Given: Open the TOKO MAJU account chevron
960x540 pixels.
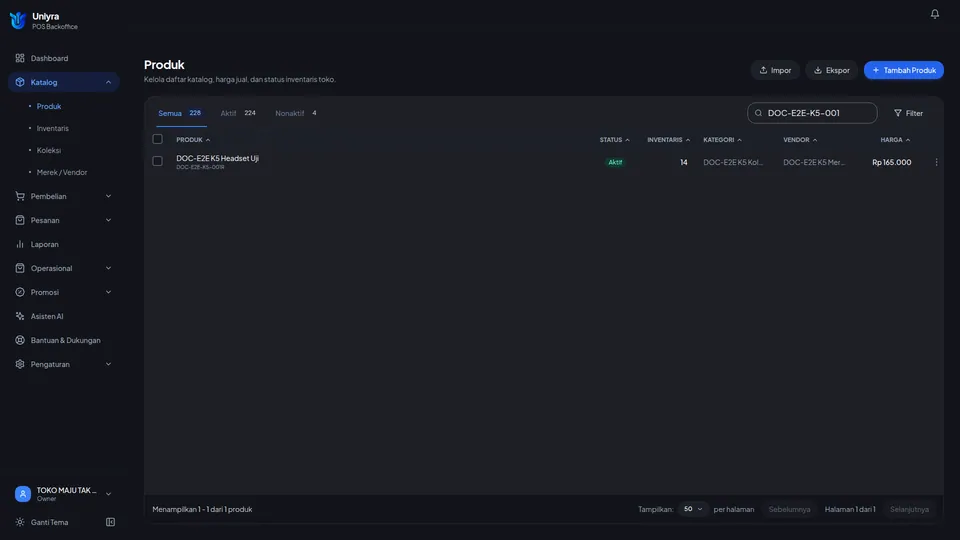Looking at the screenshot, I should pyautogui.click(x=108, y=494).
